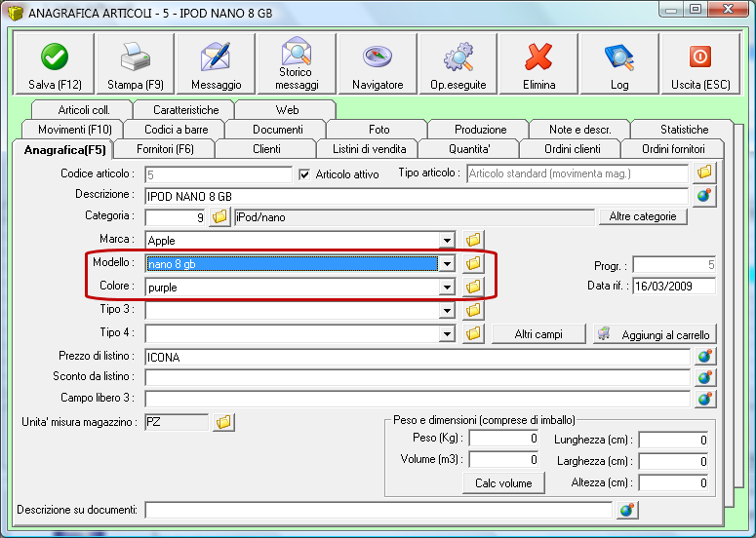Open folder icon beside Tipo 3 dropdown
756x538 pixels.
pos(473,310)
